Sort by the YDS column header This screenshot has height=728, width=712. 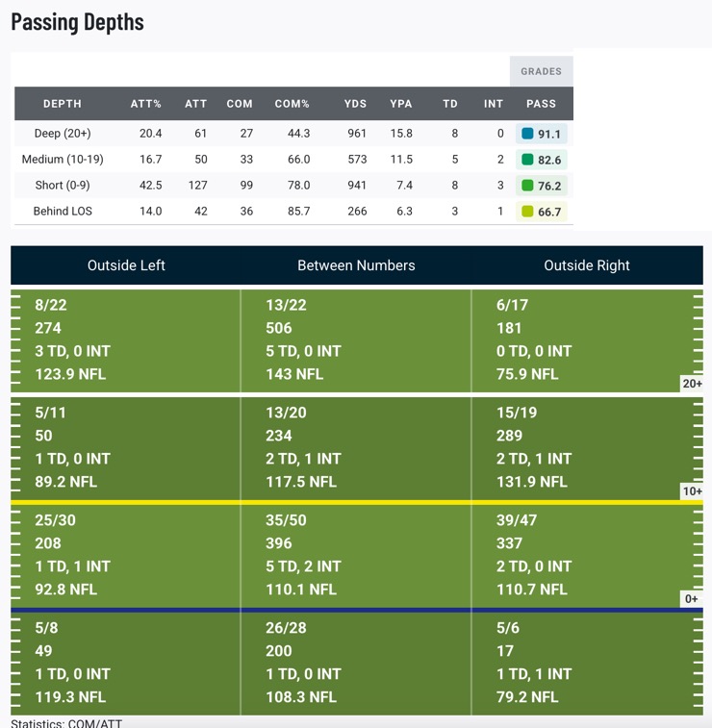point(355,104)
